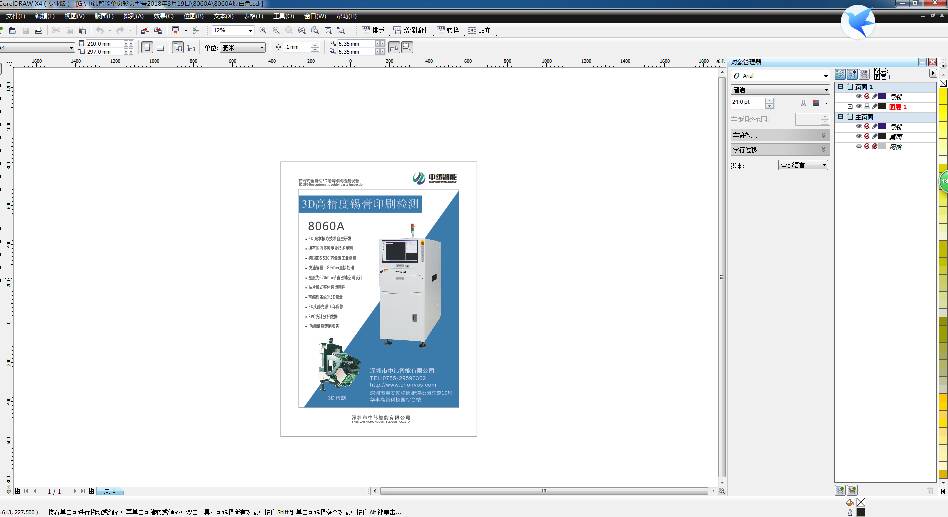Toggle visibility of master page desktop layer
Viewport: 948px width, 517px height.
[859, 136]
